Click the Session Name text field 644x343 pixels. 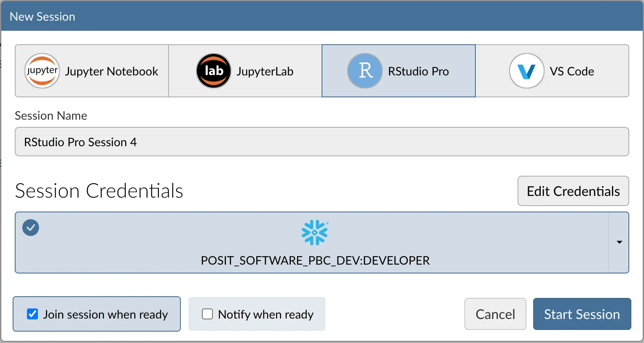[x=322, y=142]
